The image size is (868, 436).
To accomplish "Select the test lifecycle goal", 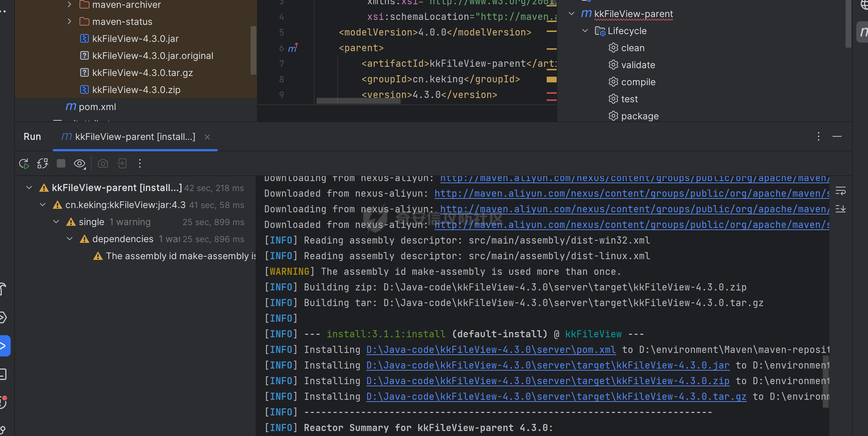I will pyautogui.click(x=623, y=99).
